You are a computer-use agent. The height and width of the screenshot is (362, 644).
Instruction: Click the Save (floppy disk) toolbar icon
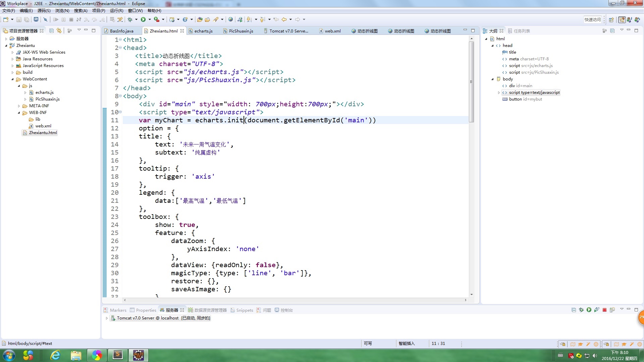click(19, 19)
